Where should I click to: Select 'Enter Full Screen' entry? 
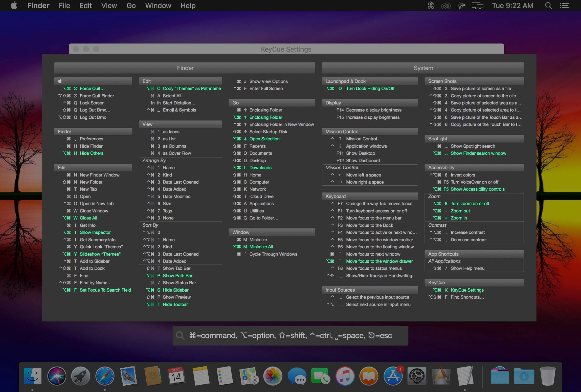coord(266,89)
